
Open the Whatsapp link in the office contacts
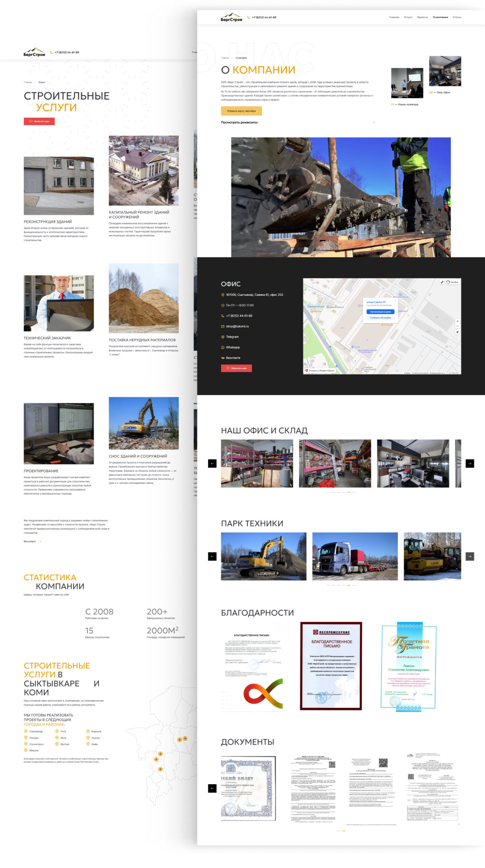[233, 347]
